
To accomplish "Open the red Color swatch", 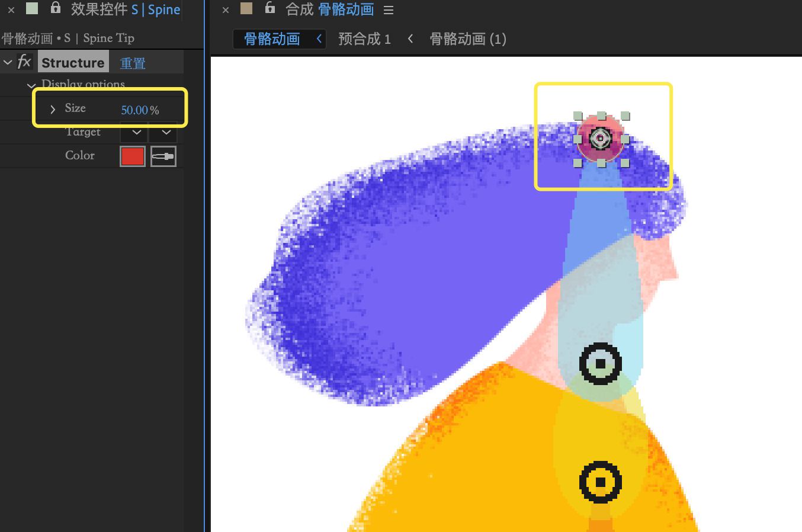I will pyautogui.click(x=132, y=156).
